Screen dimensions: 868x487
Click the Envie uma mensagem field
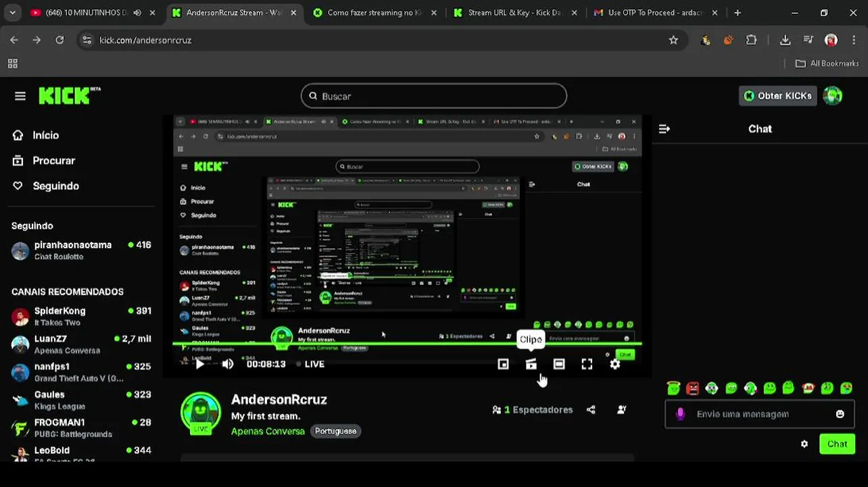(760, 414)
